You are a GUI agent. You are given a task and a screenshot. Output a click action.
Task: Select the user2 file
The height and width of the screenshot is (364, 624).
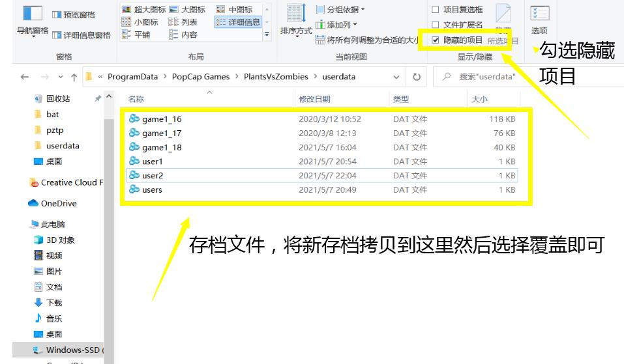tap(322, 175)
